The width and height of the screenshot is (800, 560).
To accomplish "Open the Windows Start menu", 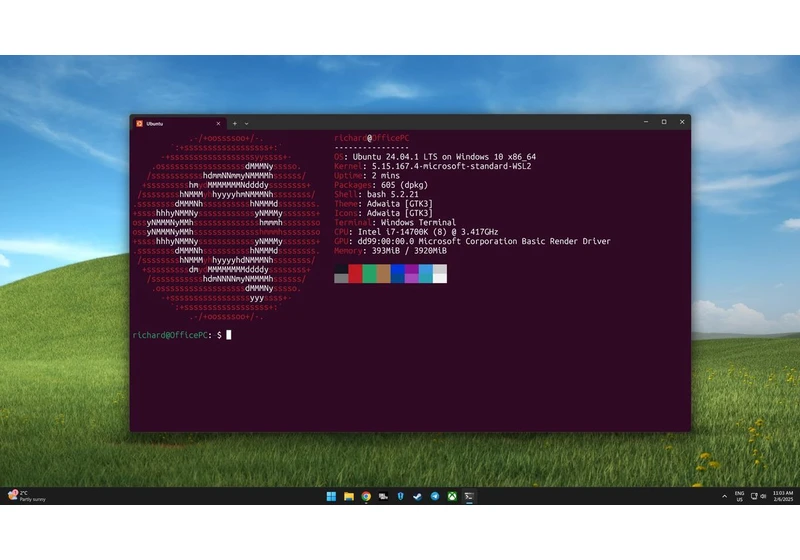I will [331, 496].
